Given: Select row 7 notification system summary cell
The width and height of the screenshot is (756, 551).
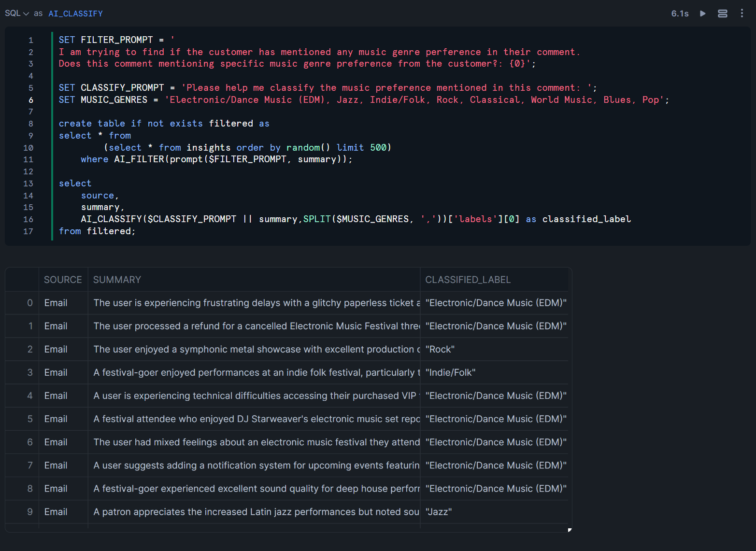Looking at the screenshot, I should [254, 465].
